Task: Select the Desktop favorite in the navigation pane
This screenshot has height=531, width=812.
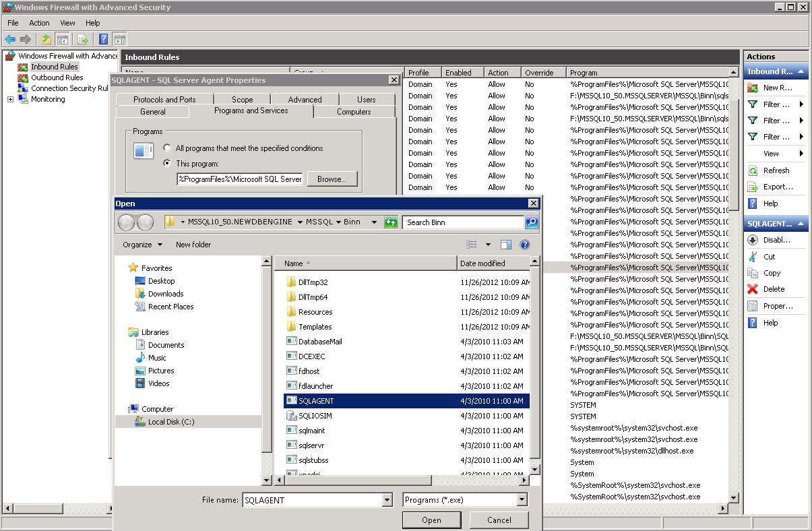Action: (161, 281)
